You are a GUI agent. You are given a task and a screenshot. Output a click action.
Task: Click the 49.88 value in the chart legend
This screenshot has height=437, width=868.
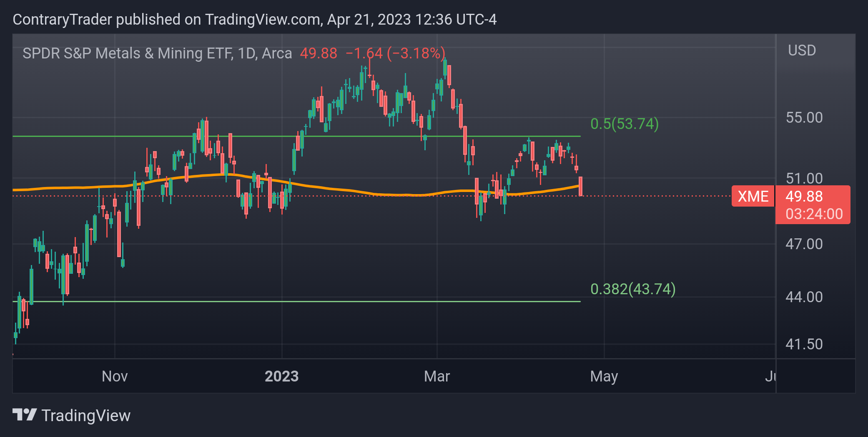pos(319,53)
